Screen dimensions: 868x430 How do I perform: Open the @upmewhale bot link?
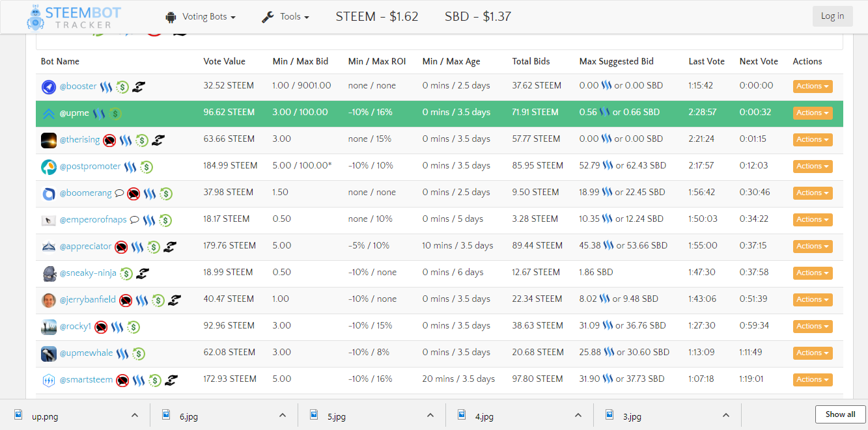point(86,353)
